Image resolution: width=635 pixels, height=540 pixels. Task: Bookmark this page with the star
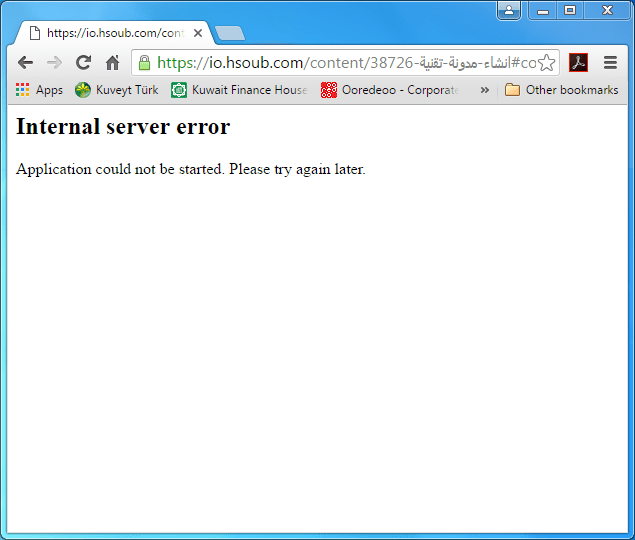coord(547,63)
